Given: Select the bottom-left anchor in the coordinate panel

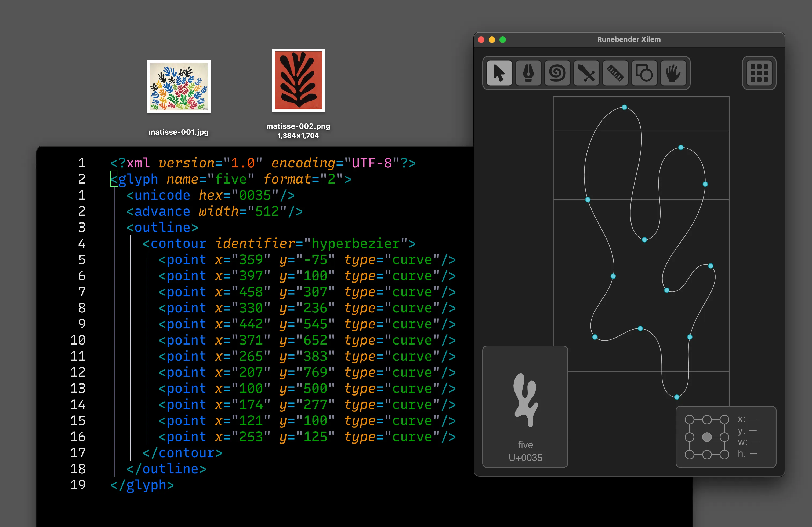Looking at the screenshot, I should point(690,454).
